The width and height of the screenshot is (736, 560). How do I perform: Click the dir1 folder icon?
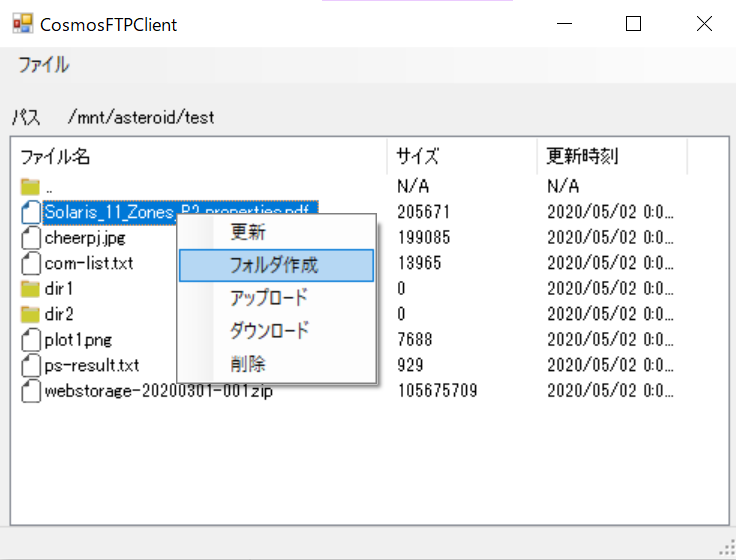coord(30,289)
